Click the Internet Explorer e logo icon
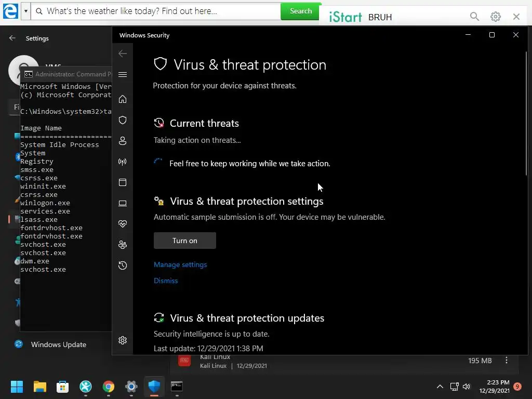The width and height of the screenshot is (532, 399). (10, 11)
